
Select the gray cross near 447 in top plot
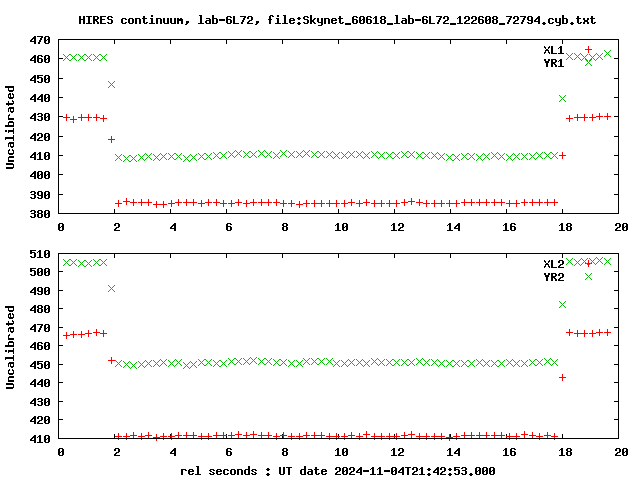(111, 84)
